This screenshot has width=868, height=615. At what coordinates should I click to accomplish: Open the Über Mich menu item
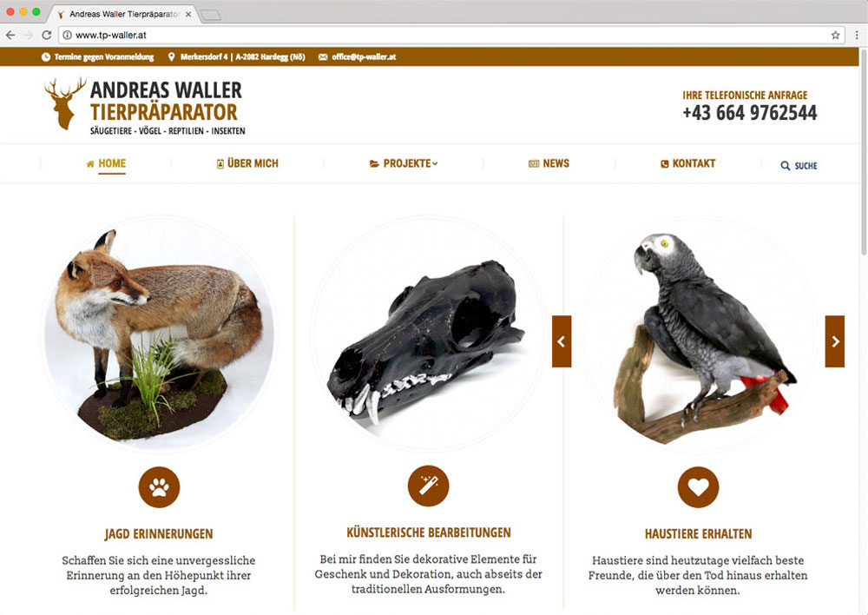247,163
